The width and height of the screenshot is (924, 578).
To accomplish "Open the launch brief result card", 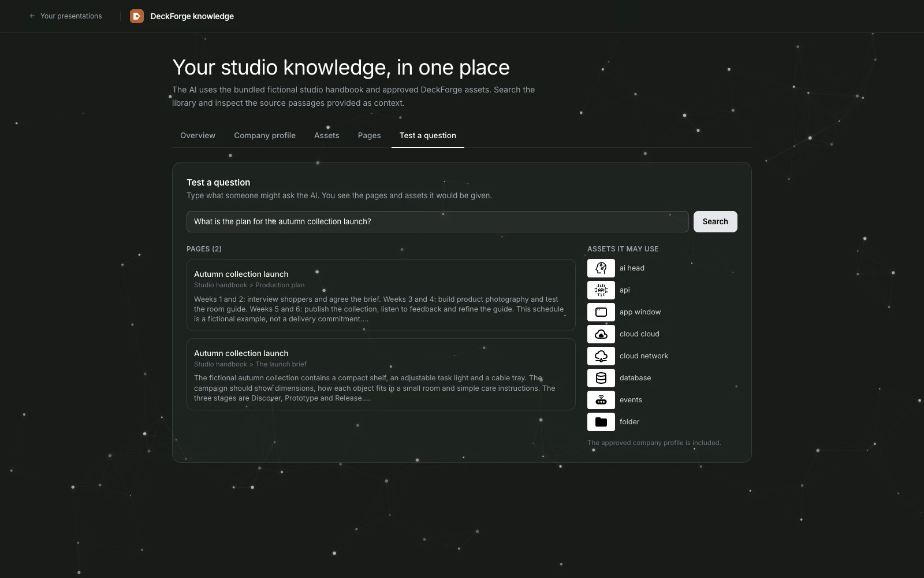I will click(x=381, y=374).
